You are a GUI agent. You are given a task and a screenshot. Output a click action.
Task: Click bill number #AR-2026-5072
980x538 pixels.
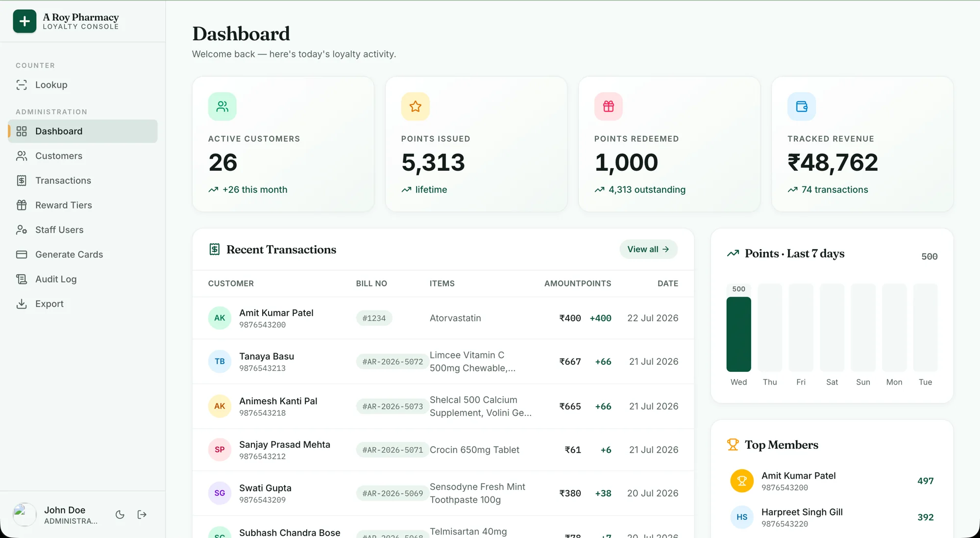click(x=392, y=361)
